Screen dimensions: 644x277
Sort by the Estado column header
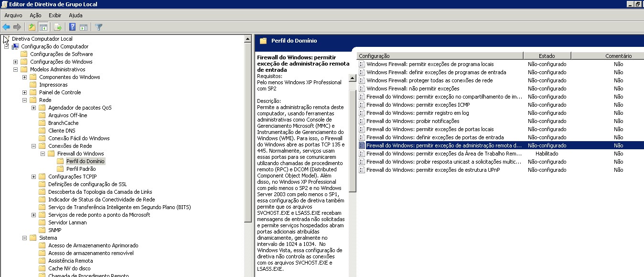tap(547, 56)
